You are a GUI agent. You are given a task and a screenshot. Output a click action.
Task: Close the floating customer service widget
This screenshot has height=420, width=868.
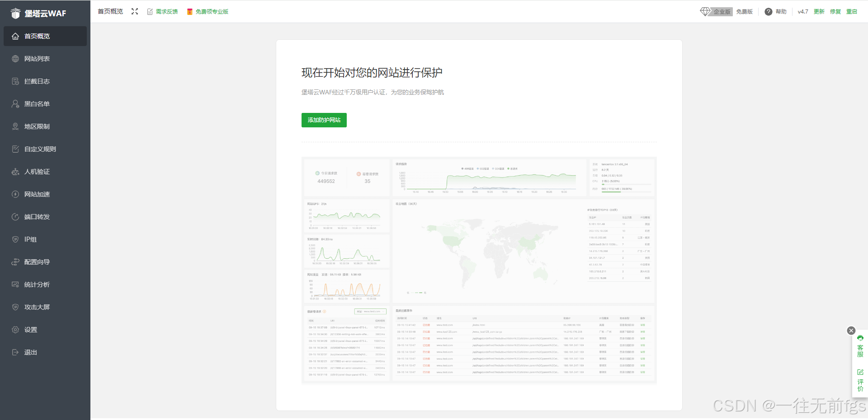851,331
